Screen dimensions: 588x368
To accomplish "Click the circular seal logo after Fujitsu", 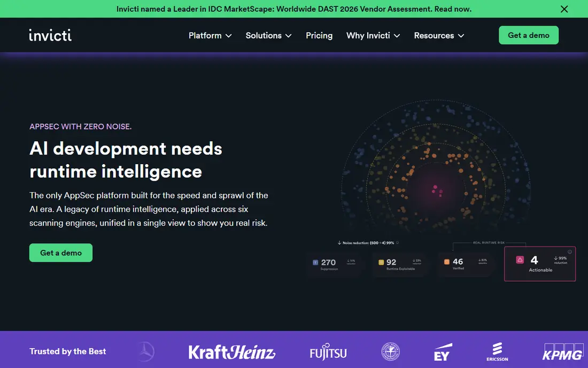I will tap(390, 352).
